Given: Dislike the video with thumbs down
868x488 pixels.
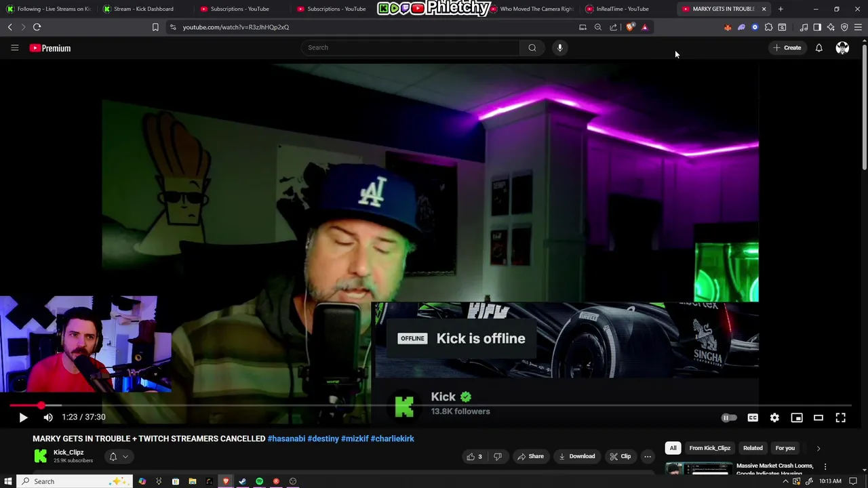Looking at the screenshot, I should 498,457.
